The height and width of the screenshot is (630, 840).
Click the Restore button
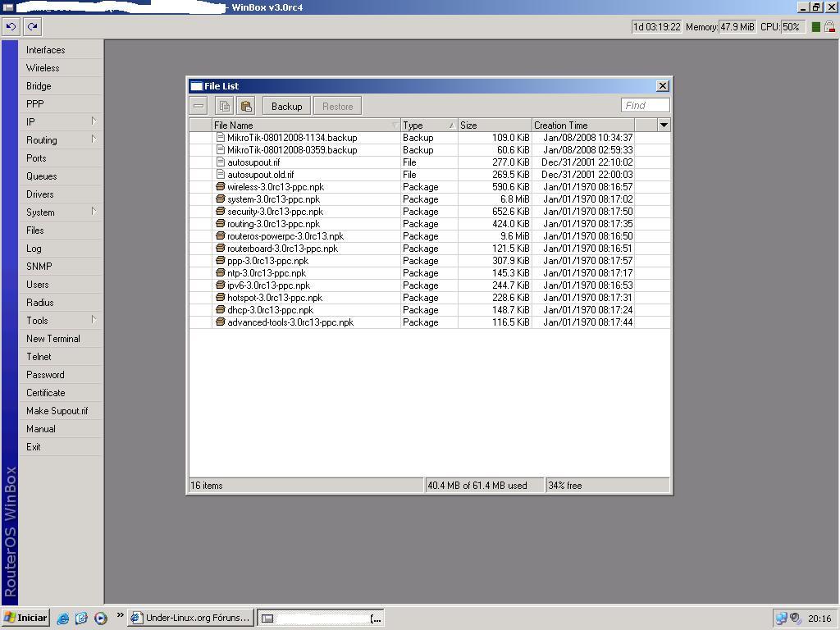coord(337,106)
